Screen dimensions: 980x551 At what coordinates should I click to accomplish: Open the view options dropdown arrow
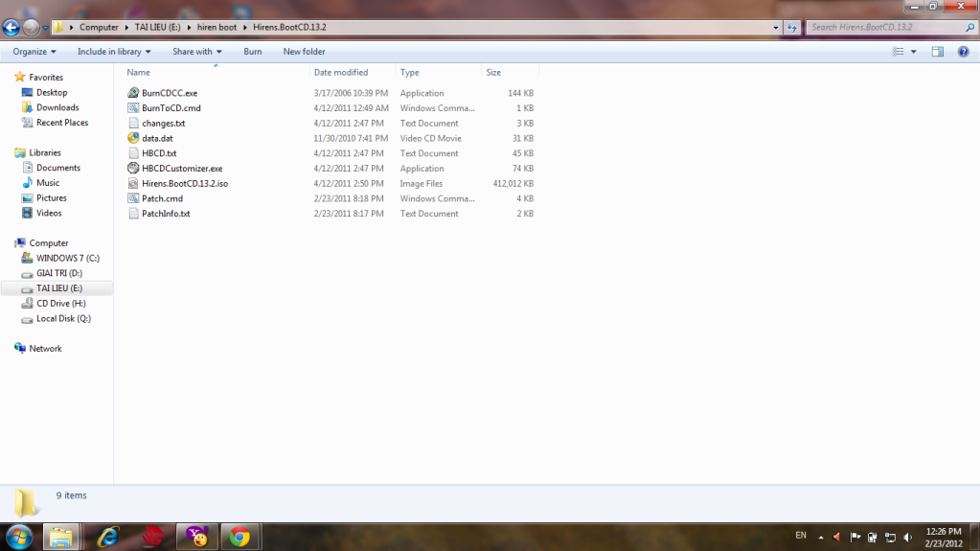(x=914, y=52)
